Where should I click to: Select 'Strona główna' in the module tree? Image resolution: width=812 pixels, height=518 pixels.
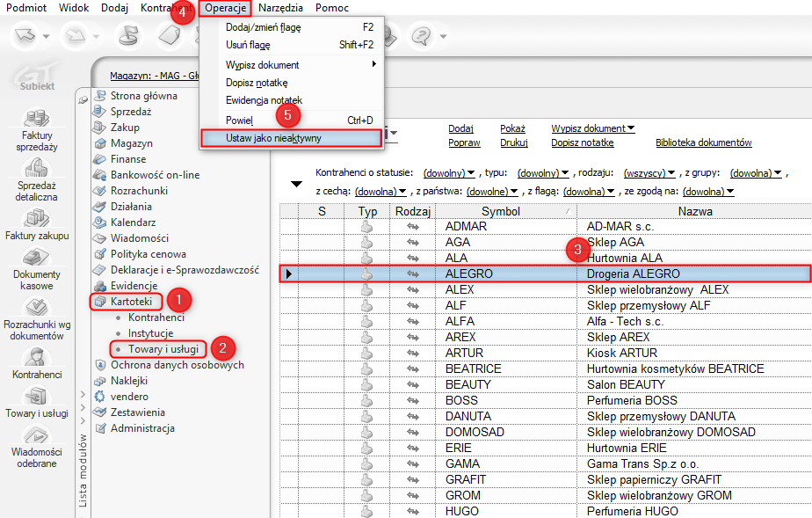pyautogui.click(x=144, y=96)
